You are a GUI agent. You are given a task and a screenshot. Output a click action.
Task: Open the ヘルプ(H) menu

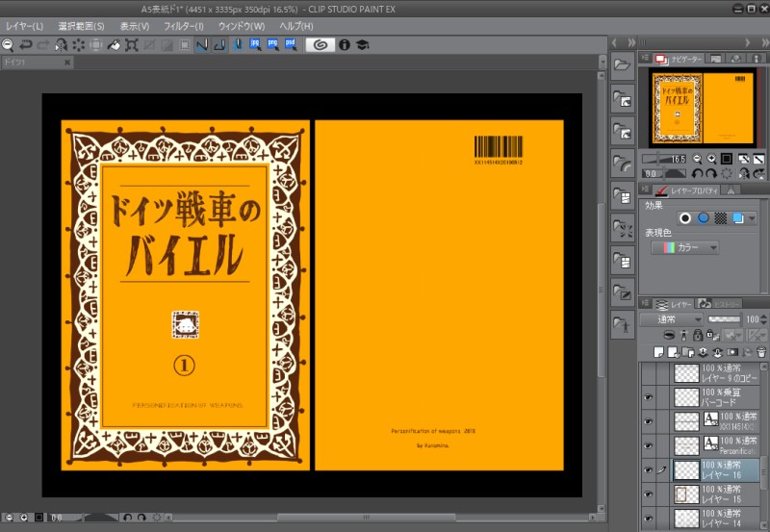(x=296, y=26)
